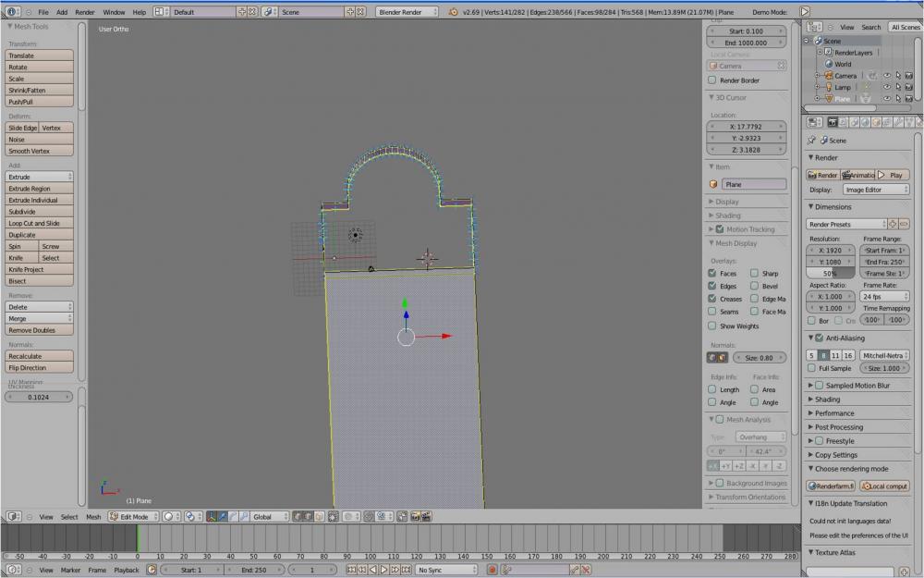Screen dimensions: 924x578
Task: Play the timeline animation forward
Action: (x=384, y=570)
